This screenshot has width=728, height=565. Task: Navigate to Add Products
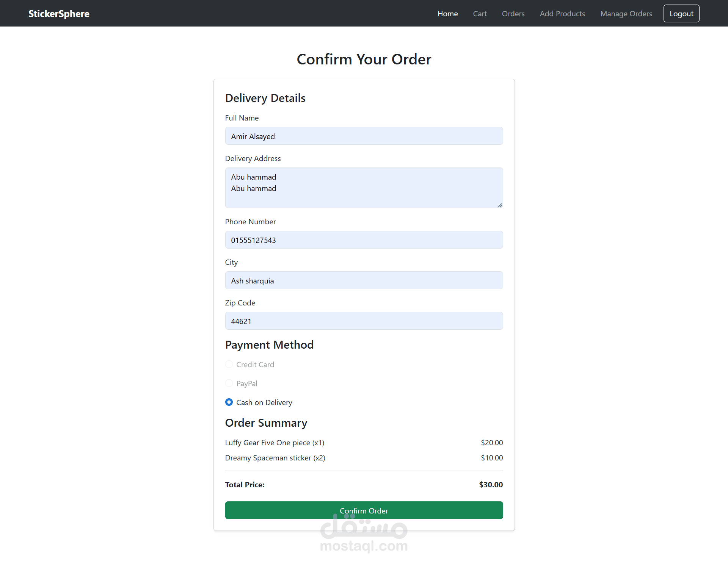562,14
